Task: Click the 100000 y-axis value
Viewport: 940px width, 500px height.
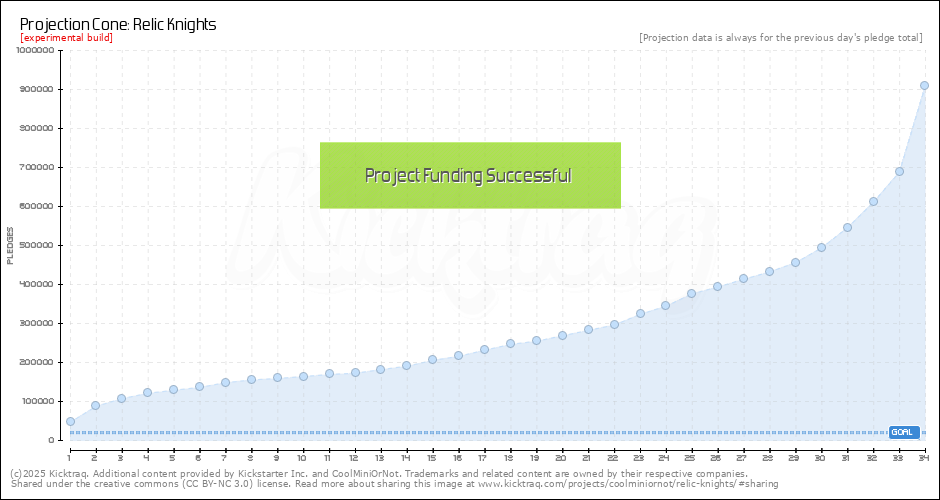Action: point(40,402)
